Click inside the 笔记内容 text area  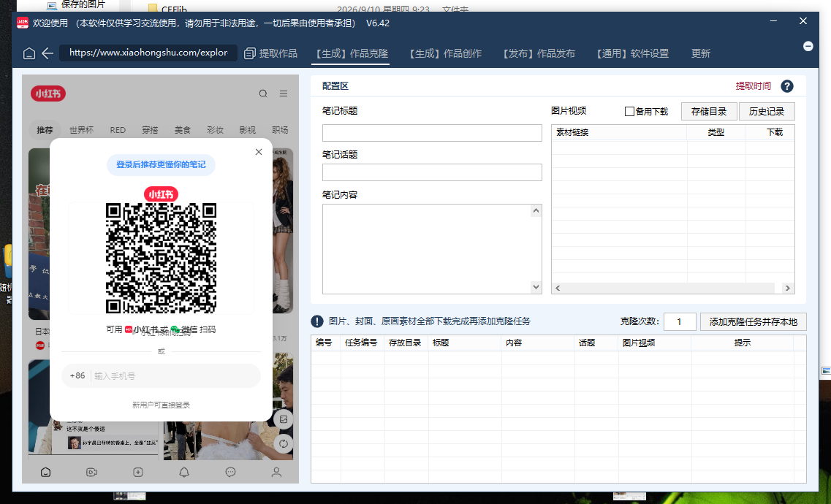pos(427,249)
